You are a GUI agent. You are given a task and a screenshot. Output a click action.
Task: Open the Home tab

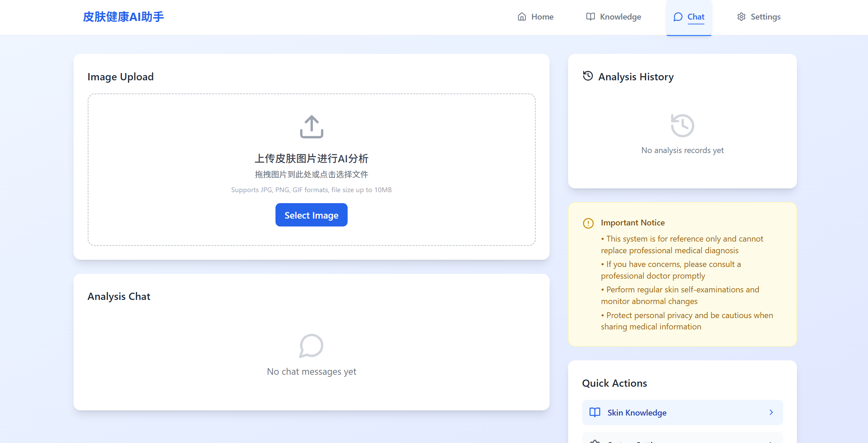coord(542,17)
